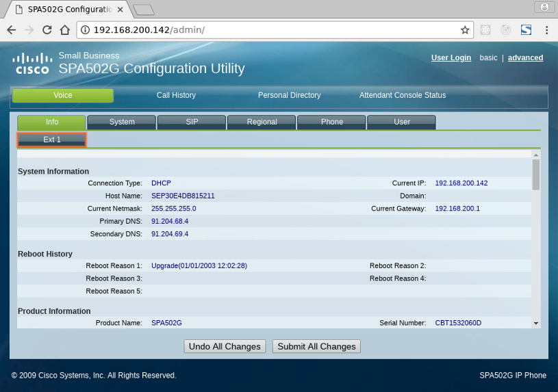Click Current Gateway value 192.168.200.1
Viewport: 558px width, 392px height.
click(x=457, y=209)
